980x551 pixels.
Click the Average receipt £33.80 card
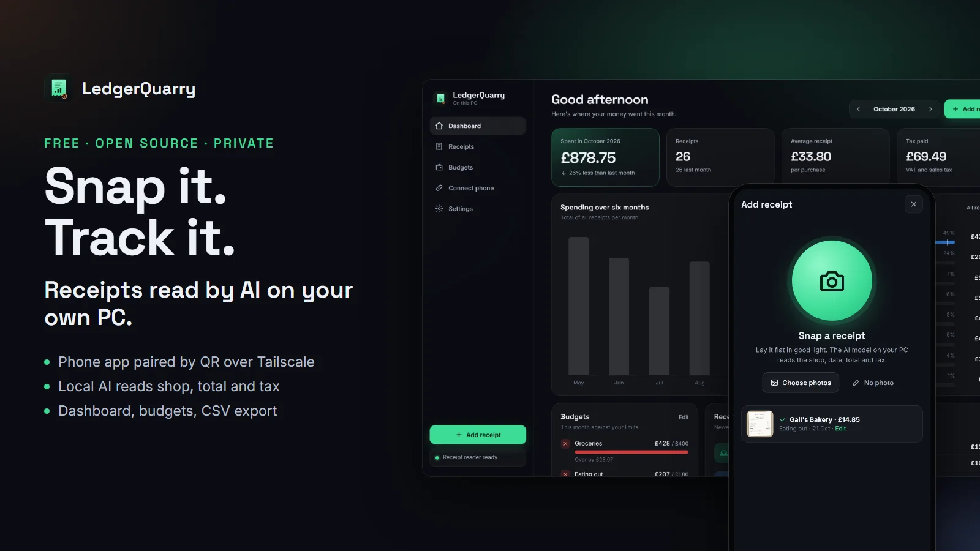[835, 157]
